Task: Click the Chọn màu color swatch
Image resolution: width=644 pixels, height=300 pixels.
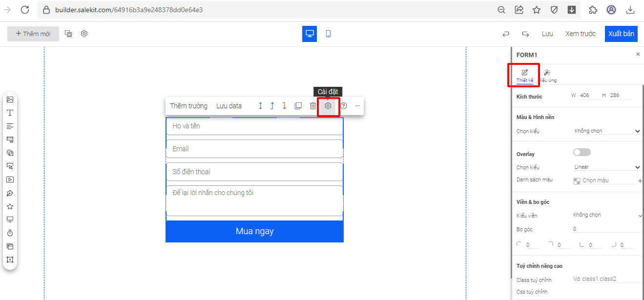Action: (x=577, y=181)
